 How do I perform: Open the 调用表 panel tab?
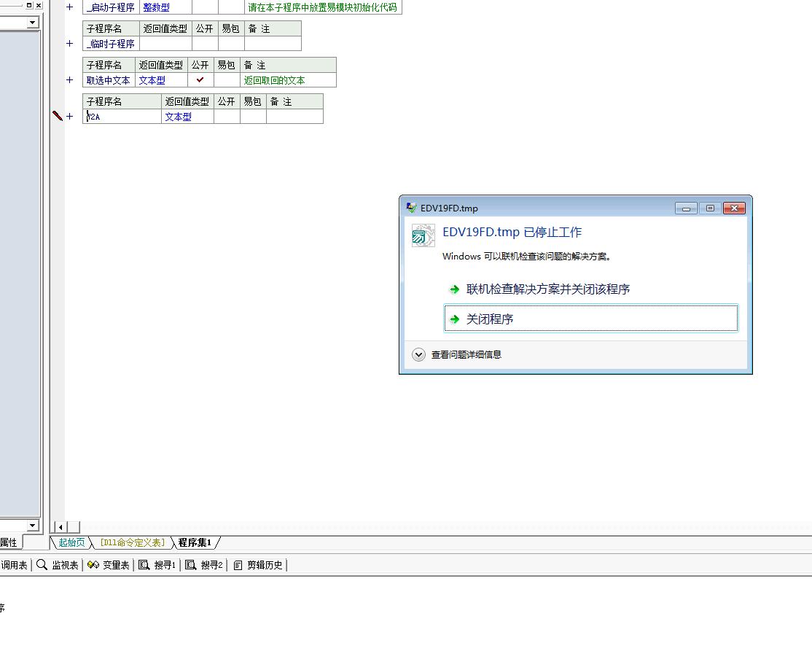pyautogui.click(x=14, y=565)
